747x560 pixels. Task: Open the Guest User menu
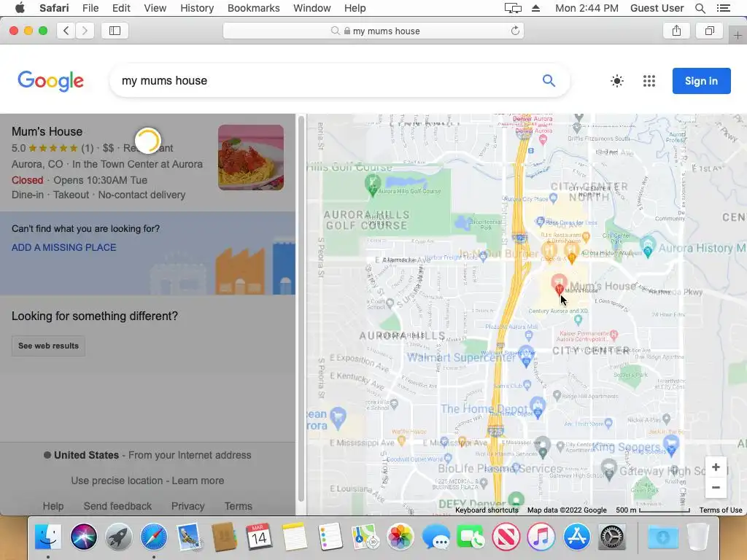click(657, 8)
